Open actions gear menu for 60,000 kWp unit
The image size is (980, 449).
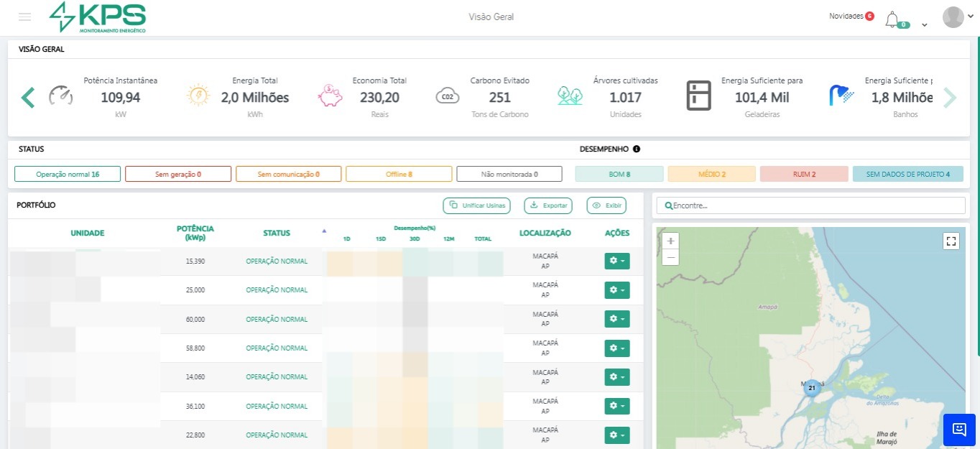tap(617, 319)
